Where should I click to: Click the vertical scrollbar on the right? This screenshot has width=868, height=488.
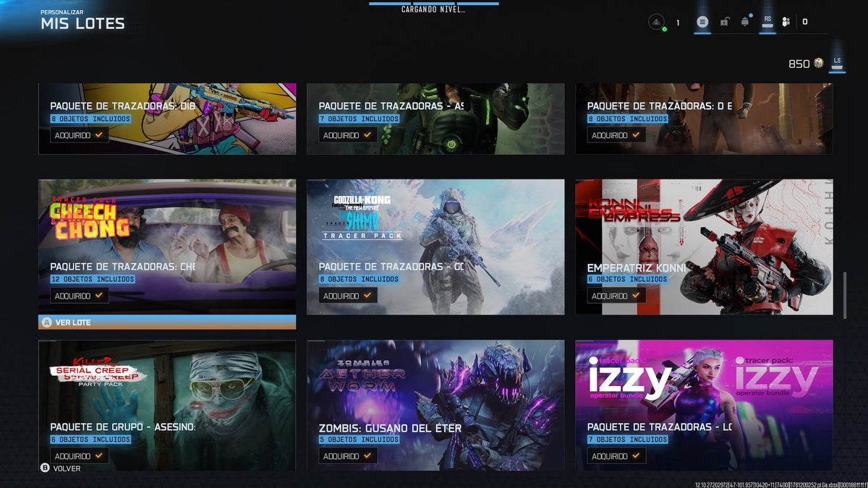pos(844,294)
